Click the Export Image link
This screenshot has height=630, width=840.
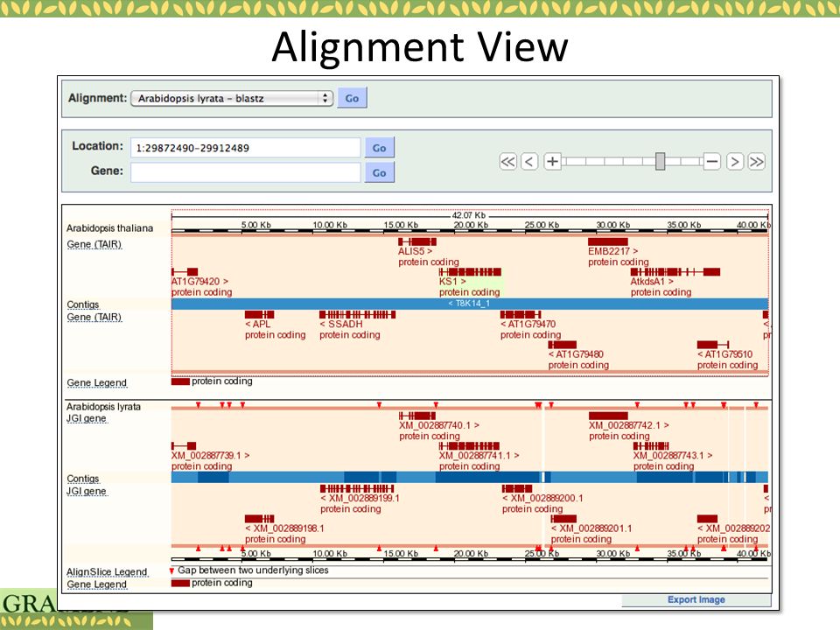[x=696, y=599]
